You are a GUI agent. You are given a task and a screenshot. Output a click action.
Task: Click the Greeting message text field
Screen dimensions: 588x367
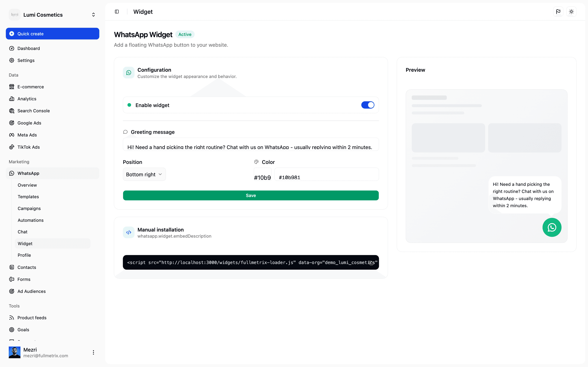pyautogui.click(x=251, y=144)
